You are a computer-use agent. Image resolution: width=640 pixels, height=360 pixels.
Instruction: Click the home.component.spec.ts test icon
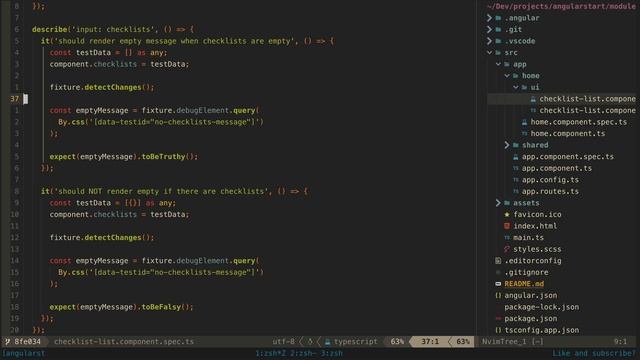pos(524,122)
